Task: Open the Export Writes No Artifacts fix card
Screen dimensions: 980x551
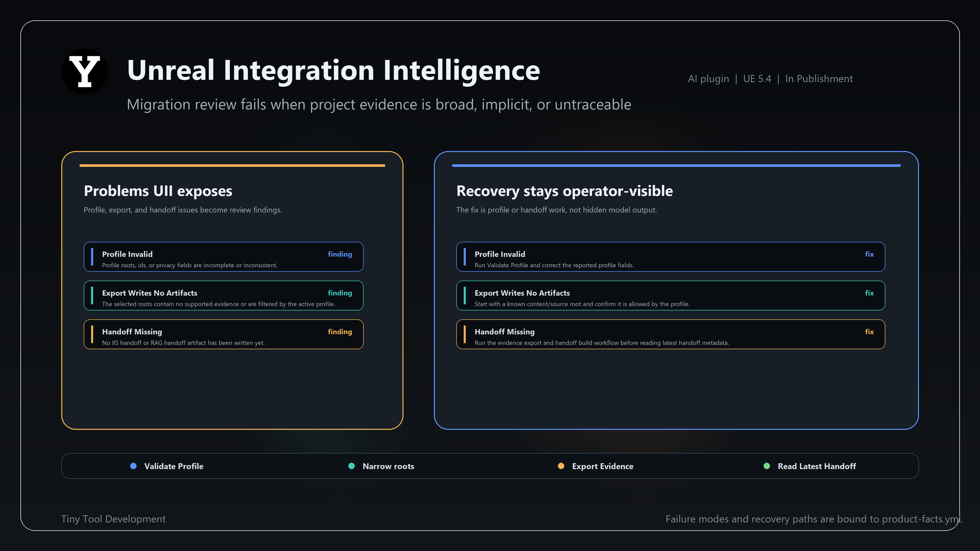Action: click(671, 295)
